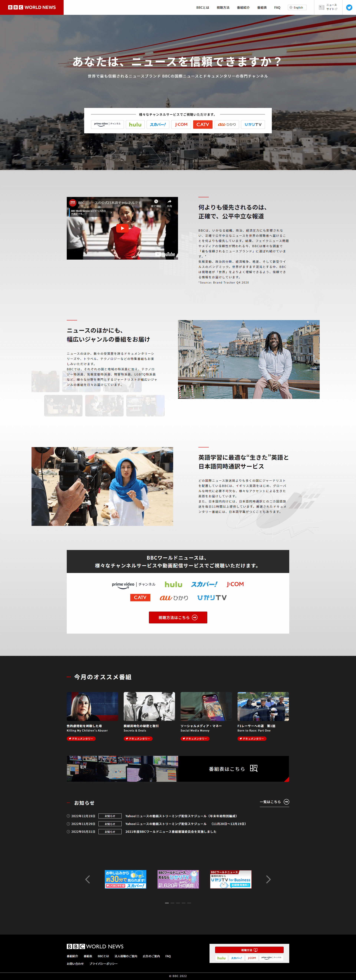The image size is (356, 980).
Task: Open the BBCとは menu item in header
Action: pyautogui.click(x=203, y=8)
